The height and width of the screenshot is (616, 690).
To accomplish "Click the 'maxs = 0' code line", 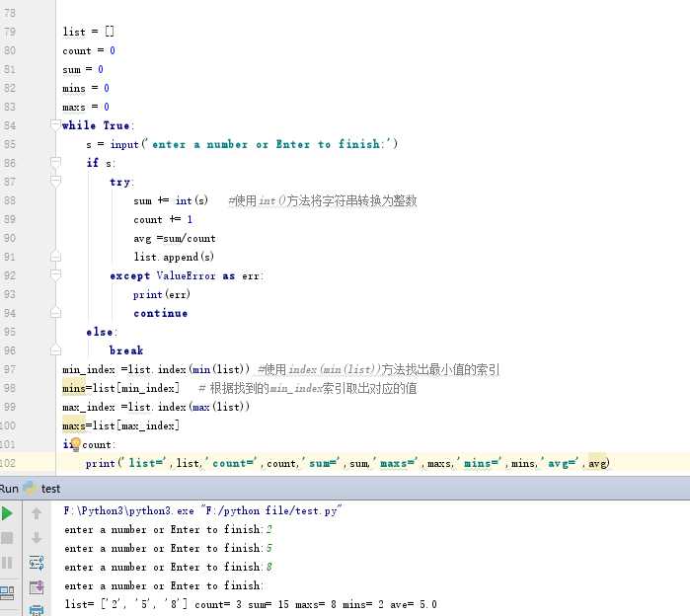I will [86, 107].
